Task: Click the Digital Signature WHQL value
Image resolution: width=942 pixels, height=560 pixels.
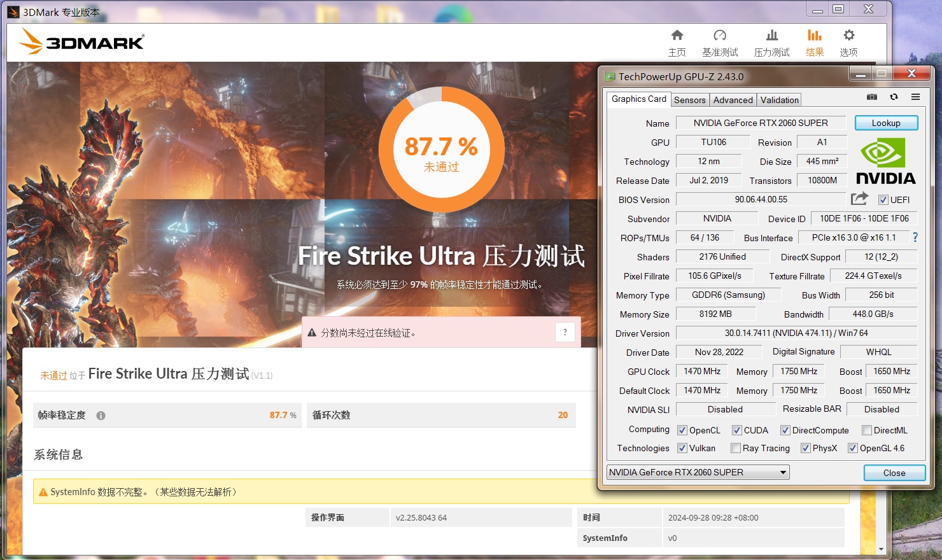Action: pos(878,352)
